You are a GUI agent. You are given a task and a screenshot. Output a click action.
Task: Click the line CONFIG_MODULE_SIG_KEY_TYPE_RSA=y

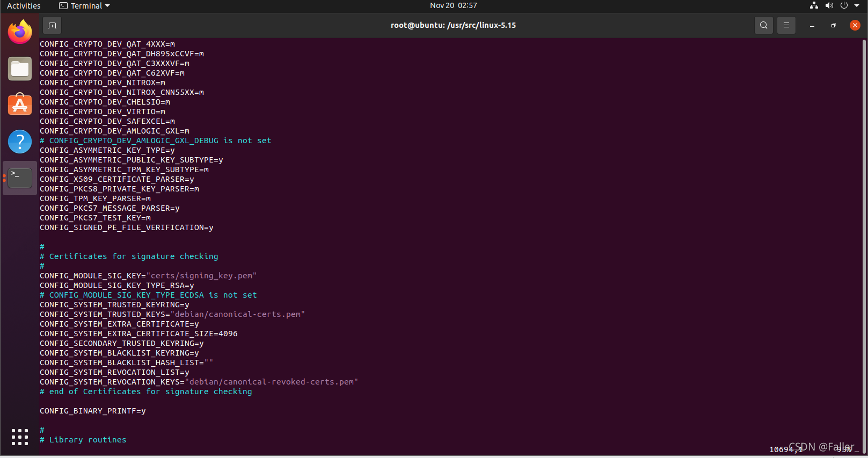coord(117,285)
